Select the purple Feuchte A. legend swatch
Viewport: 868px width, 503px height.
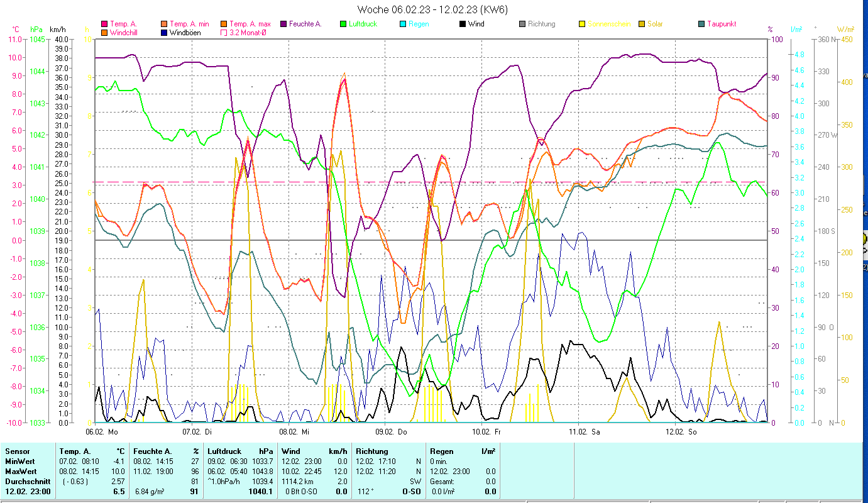[283, 24]
